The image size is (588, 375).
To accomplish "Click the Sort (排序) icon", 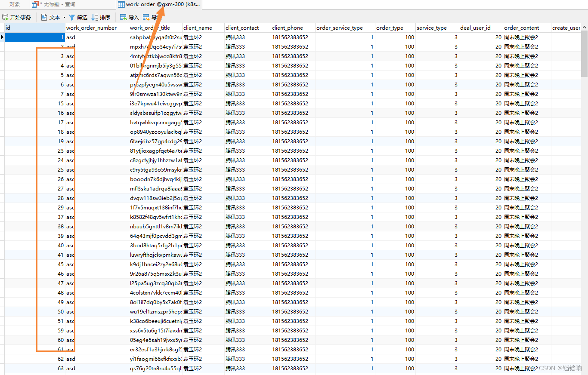I will pyautogui.click(x=95, y=17).
